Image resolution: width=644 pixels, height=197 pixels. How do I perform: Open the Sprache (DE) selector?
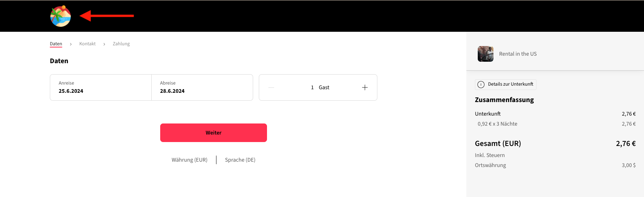click(240, 160)
